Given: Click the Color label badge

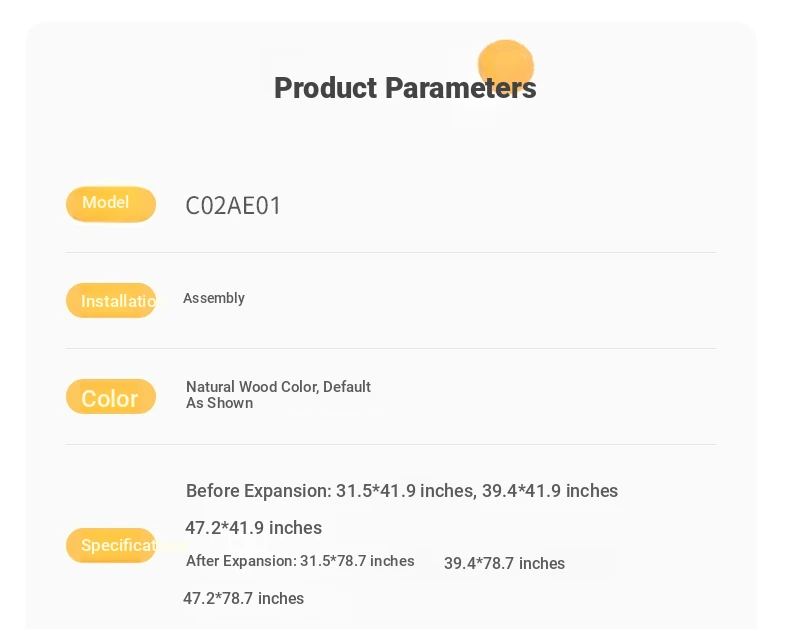Looking at the screenshot, I should click(111, 397).
